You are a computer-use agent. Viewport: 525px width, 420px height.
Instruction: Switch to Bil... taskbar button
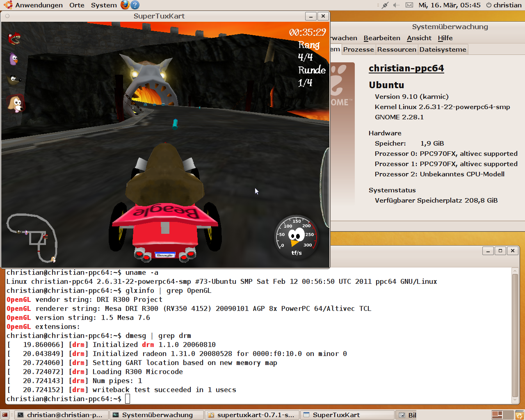(x=406, y=415)
